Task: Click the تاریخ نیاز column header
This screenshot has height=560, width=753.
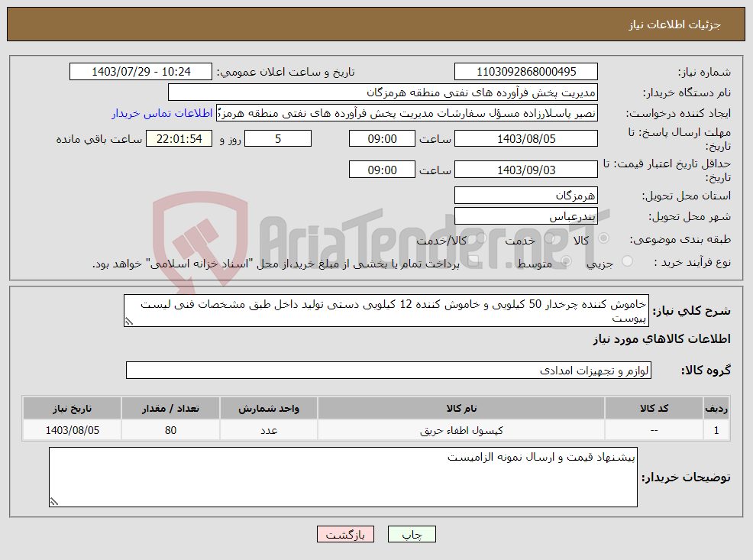Action: 72,408
